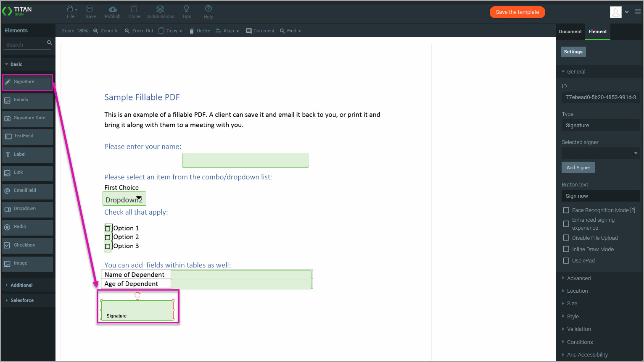The height and width of the screenshot is (362, 644).
Task: Click the Save toolbar icon
Action: (90, 9)
